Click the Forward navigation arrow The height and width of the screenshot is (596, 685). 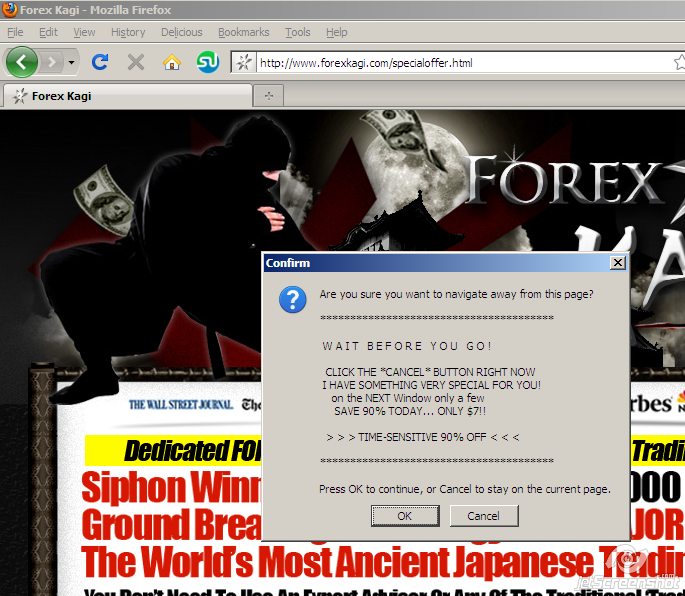tap(52, 62)
